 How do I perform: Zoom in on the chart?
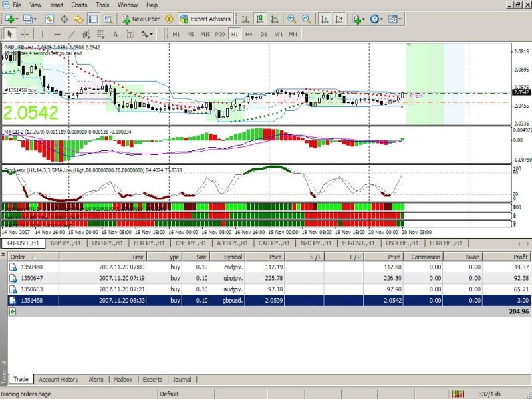(291, 19)
